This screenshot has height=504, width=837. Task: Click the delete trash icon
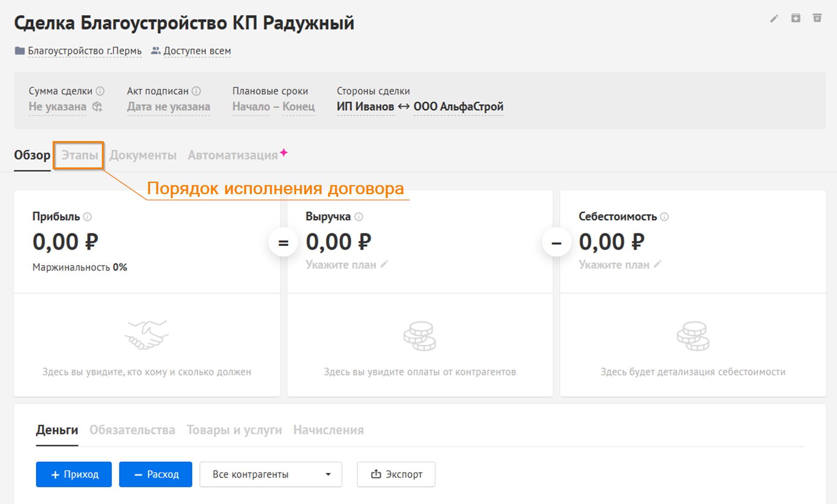pyautogui.click(x=817, y=18)
